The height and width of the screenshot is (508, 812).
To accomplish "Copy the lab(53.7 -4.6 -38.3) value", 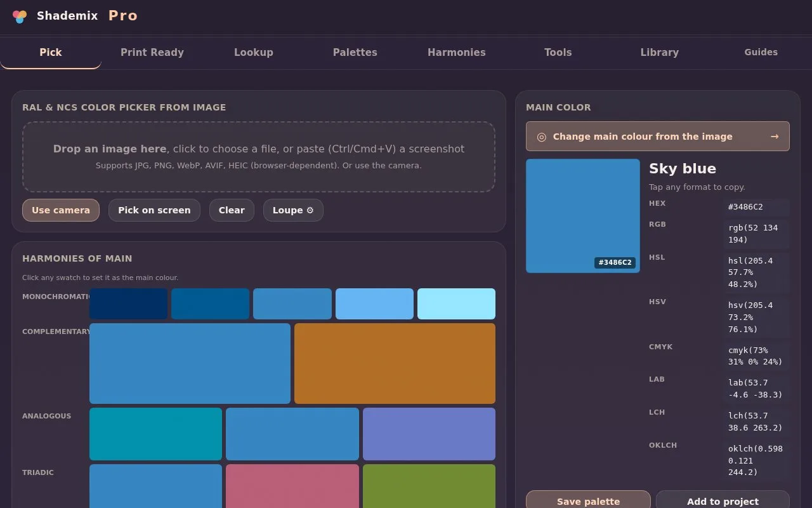I will tap(756, 389).
